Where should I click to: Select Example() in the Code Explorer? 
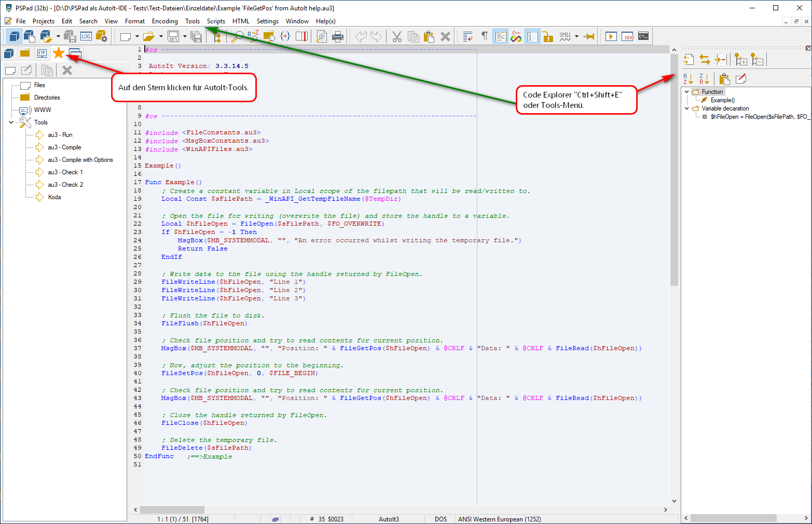pos(722,100)
